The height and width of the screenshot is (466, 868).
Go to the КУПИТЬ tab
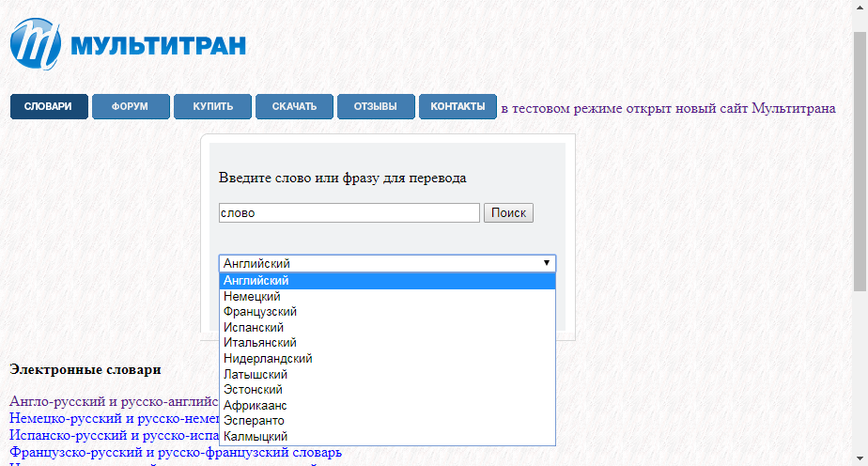click(x=212, y=106)
